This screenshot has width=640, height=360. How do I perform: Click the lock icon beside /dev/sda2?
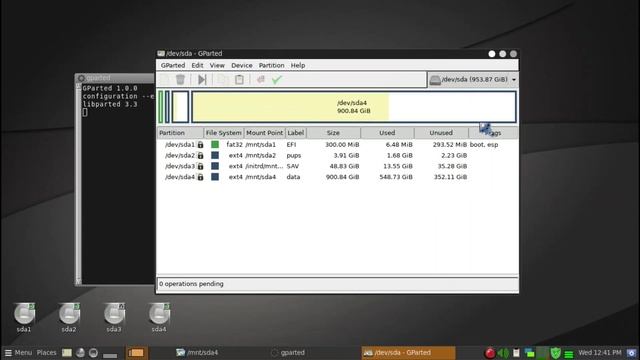[200, 156]
